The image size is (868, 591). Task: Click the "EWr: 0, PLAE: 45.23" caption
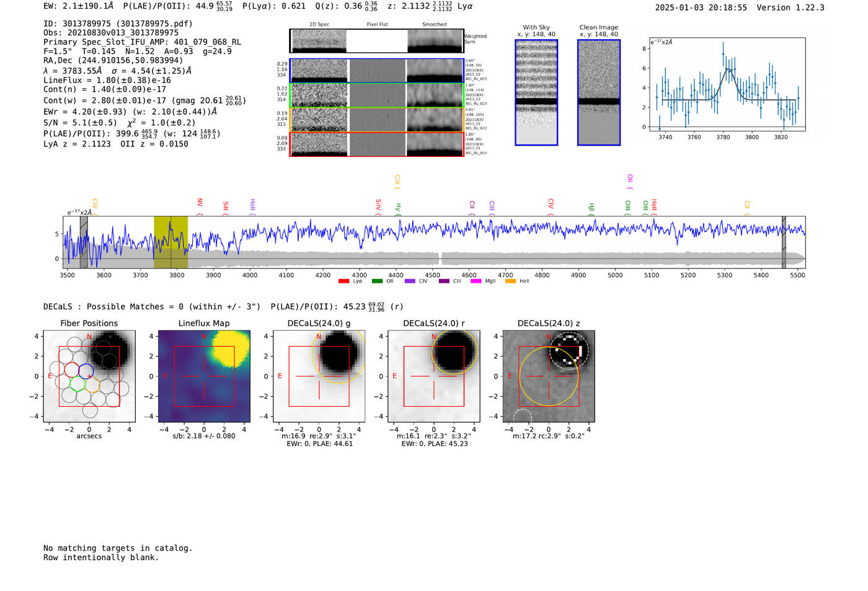tap(434, 444)
